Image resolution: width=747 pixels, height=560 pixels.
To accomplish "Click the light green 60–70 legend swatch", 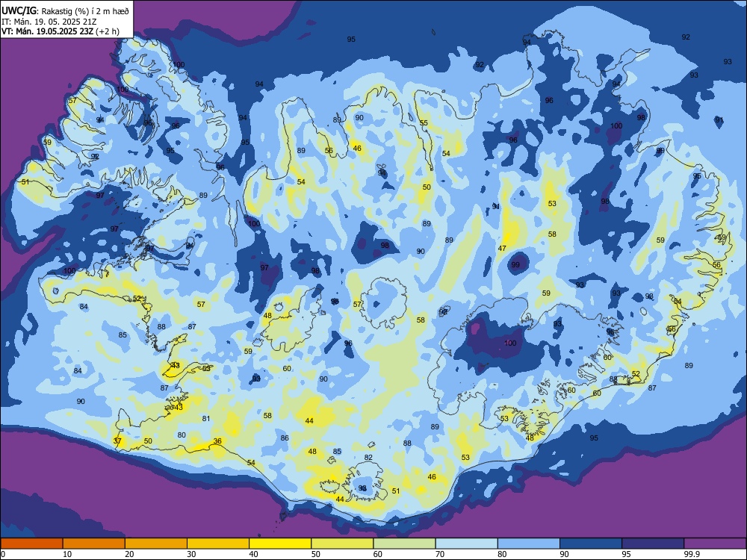I will pos(404,544).
